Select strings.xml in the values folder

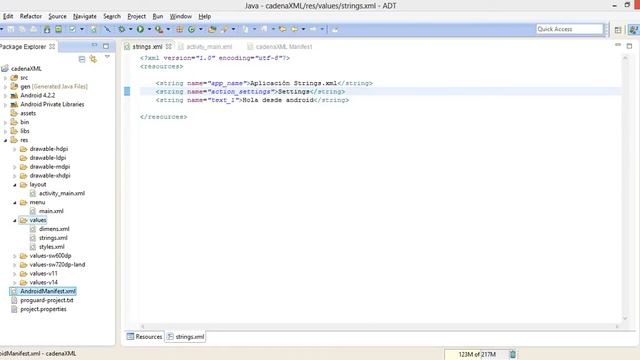click(53, 238)
